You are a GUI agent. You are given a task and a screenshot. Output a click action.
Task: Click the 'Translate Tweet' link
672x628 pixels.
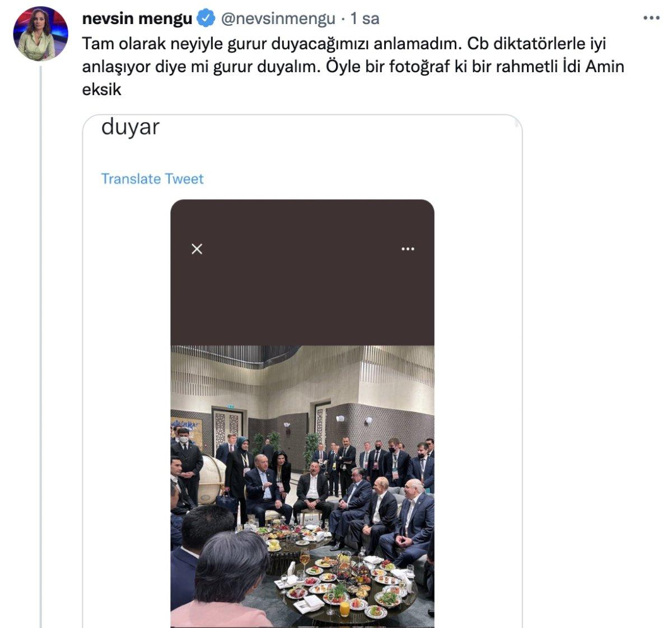[152, 179]
